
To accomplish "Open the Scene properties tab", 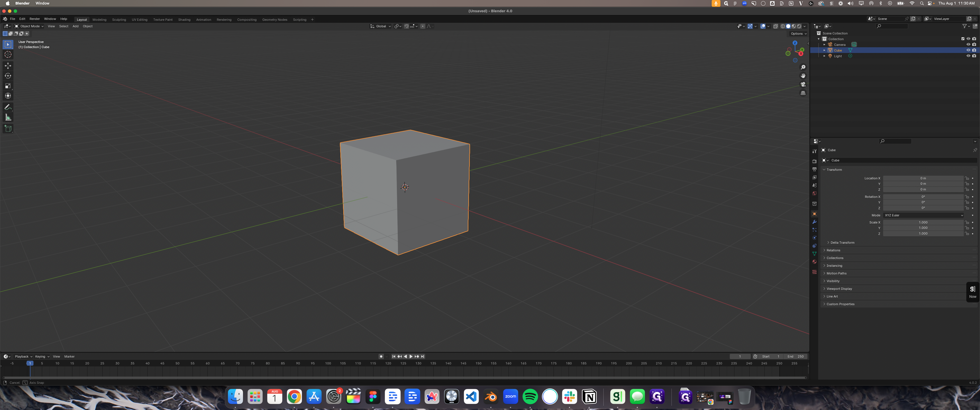I will [x=814, y=185].
